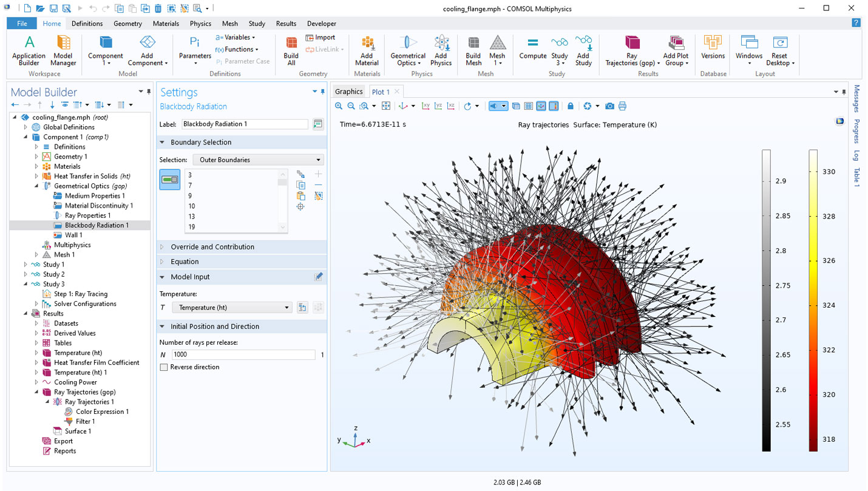The image size is (868, 491).
Task: Click the Zoom Extents icon in Graphics toolbar
Action: pos(385,106)
